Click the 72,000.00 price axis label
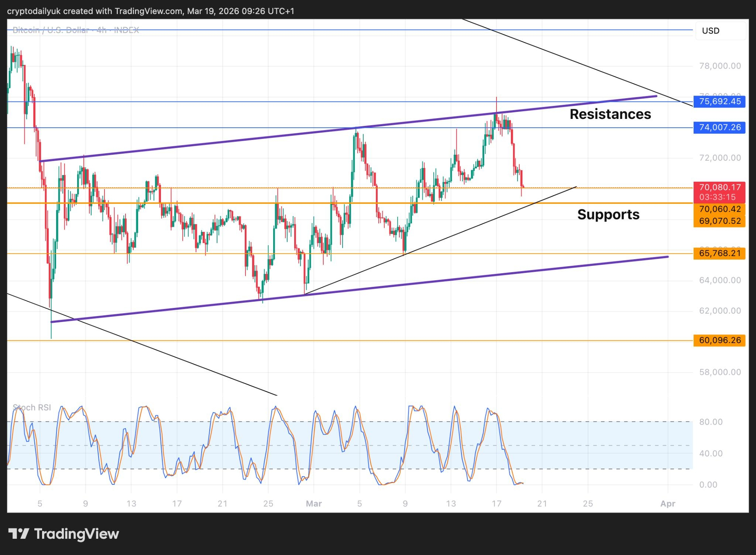Screen dimensions: 756x555 720,158
